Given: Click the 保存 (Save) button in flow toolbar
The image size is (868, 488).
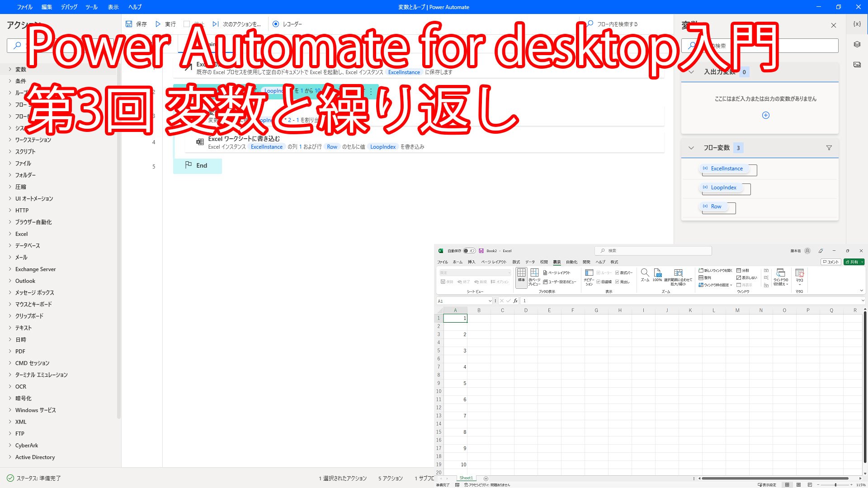Looking at the screenshot, I should 136,24.
